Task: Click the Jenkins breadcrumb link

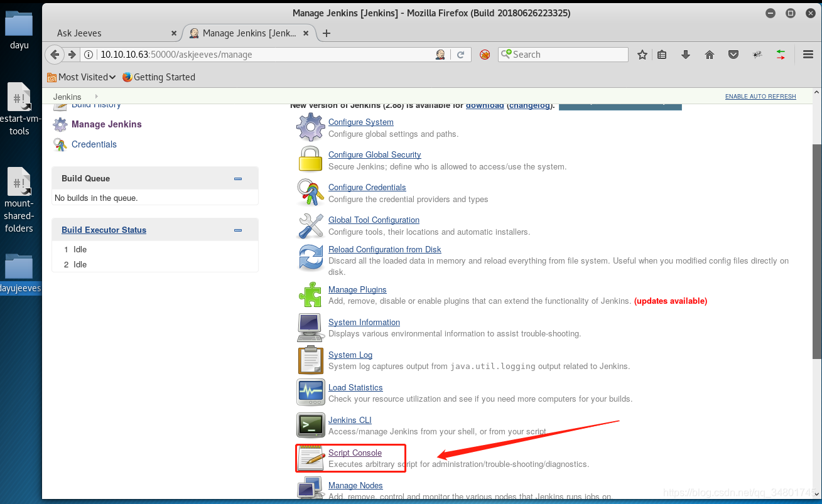Action: (67, 97)
